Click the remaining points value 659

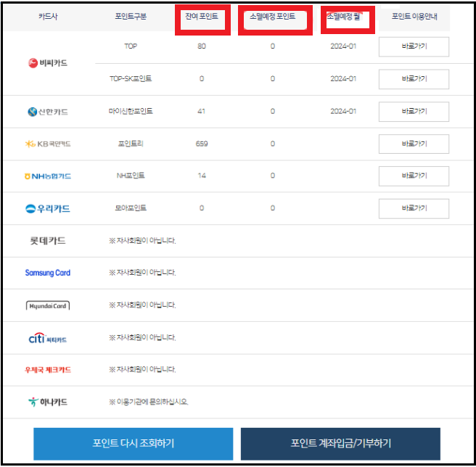coord(202,144)
